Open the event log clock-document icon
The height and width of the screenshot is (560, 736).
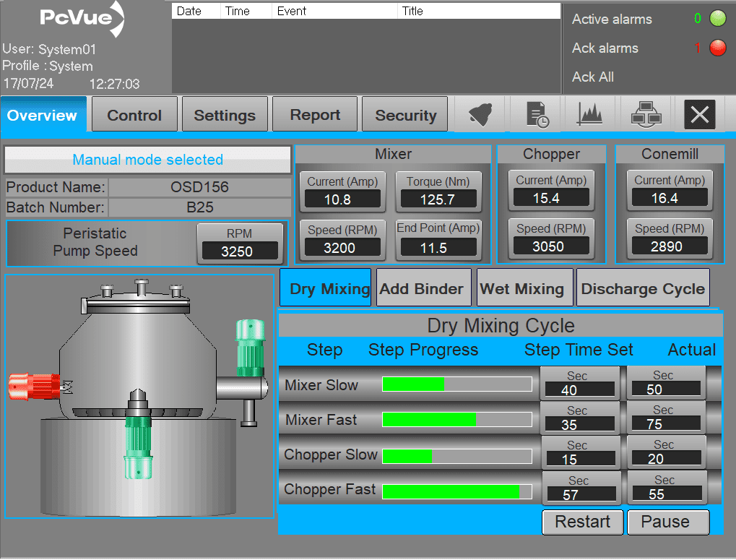[537, 115]
